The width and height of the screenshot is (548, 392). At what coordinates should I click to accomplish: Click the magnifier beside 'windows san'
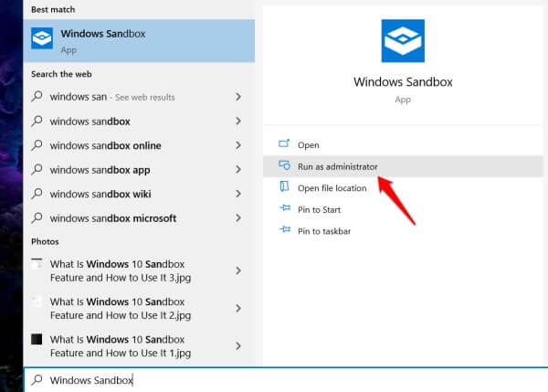pyautogui.click(x=37, y=96)
